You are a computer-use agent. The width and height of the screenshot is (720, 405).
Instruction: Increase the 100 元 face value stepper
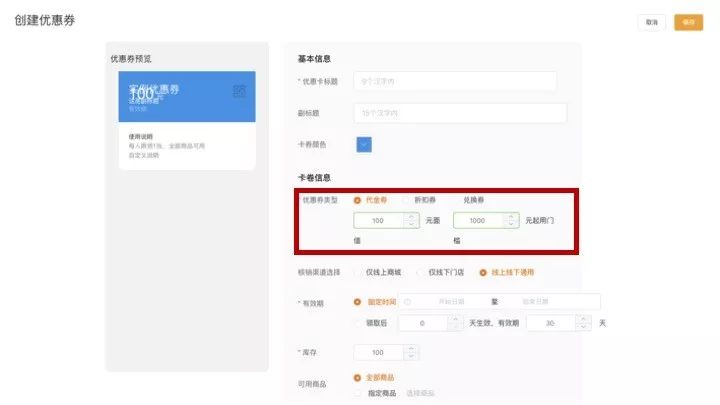point(412,215)
